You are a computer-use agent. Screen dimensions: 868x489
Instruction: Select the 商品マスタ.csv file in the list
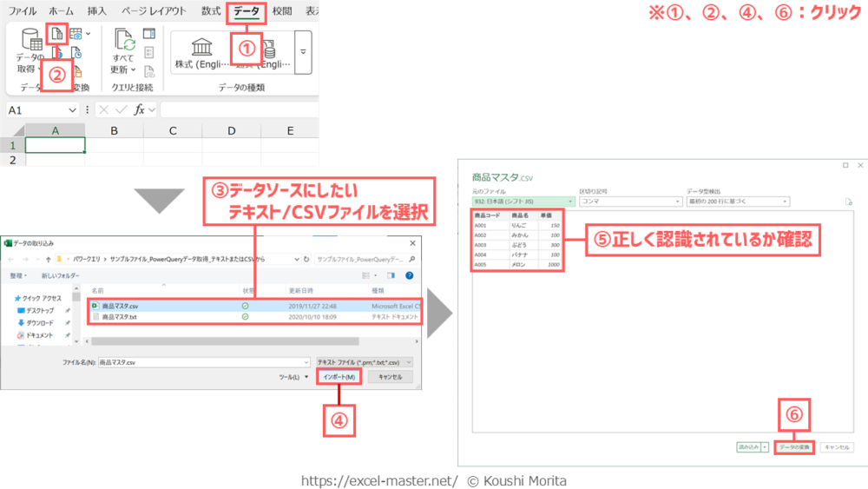[120, 306]
